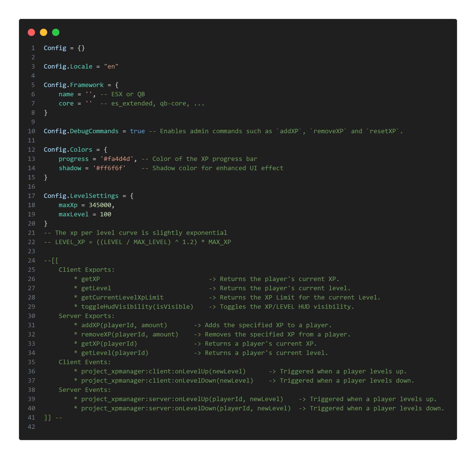Click line number 17 in gutter

point(31,196)
